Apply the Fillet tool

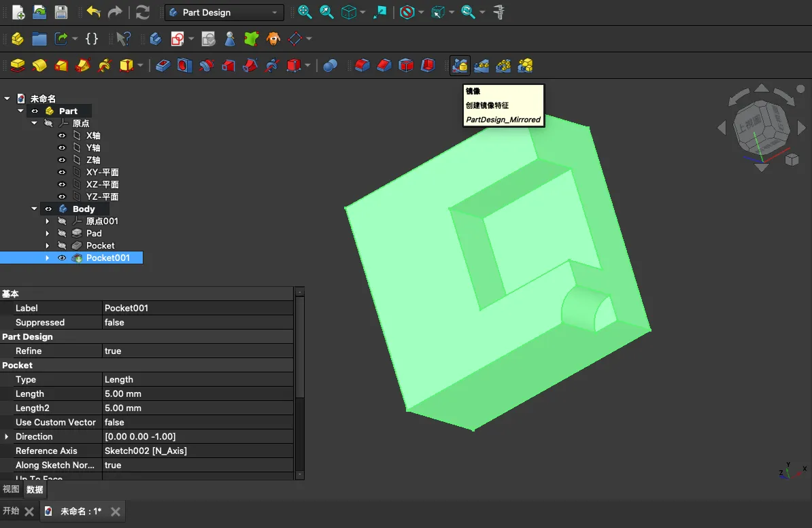point(362,65)
